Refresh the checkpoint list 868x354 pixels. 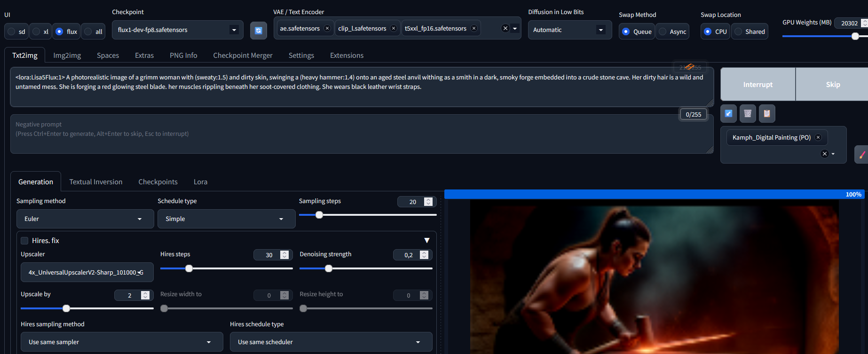(258, 30)
